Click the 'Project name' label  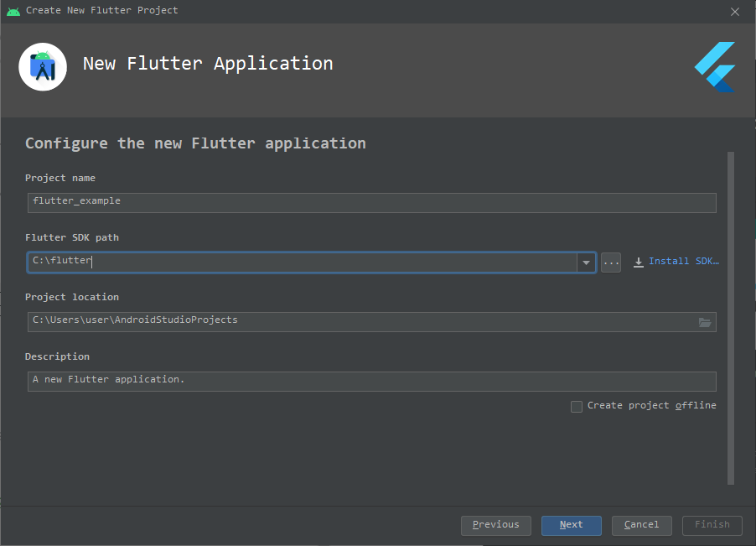[60, 178]
